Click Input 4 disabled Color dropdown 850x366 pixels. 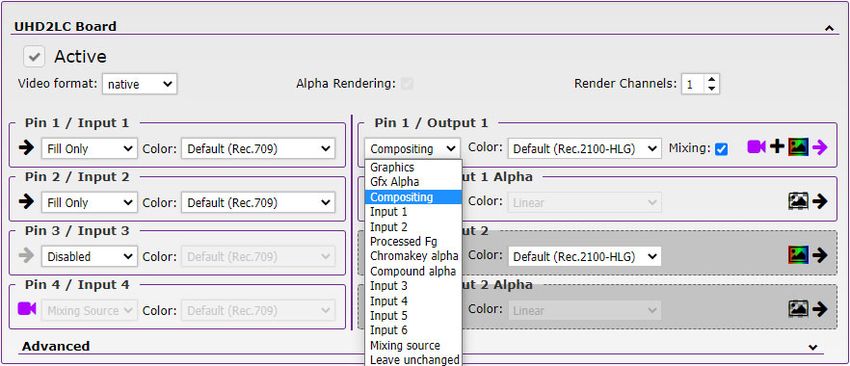tap(258, 311)
